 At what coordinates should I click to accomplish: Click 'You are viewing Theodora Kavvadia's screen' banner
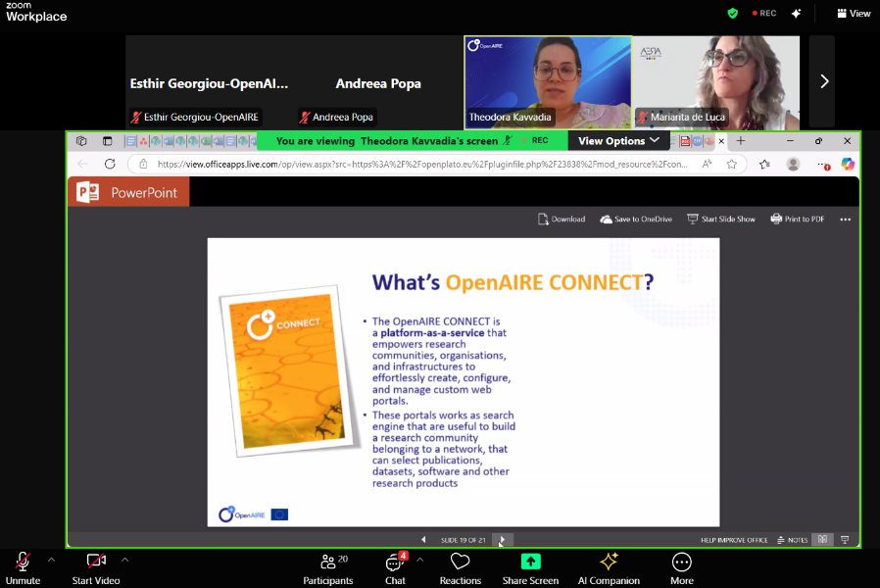click(387, 141)
